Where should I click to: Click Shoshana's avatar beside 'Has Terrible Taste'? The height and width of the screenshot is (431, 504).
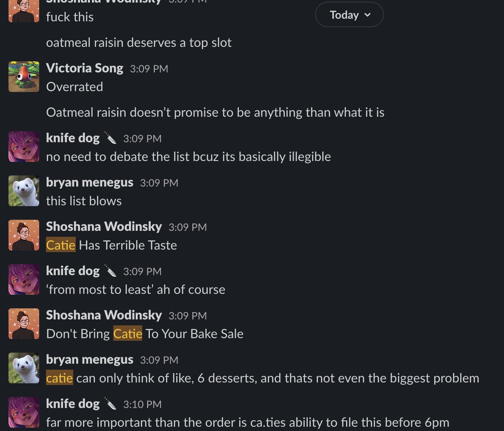24,235
